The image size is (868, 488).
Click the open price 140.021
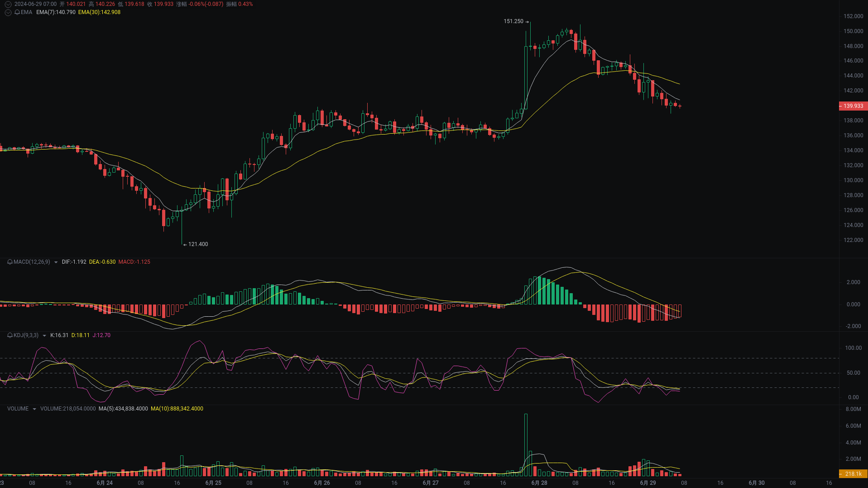pyautogui.click(x=76, y=4)
